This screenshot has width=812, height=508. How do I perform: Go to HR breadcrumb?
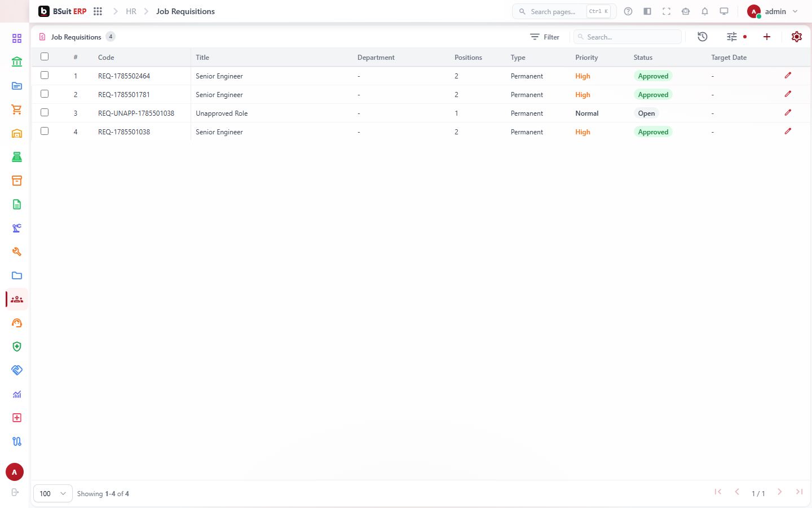coord(131,11)
